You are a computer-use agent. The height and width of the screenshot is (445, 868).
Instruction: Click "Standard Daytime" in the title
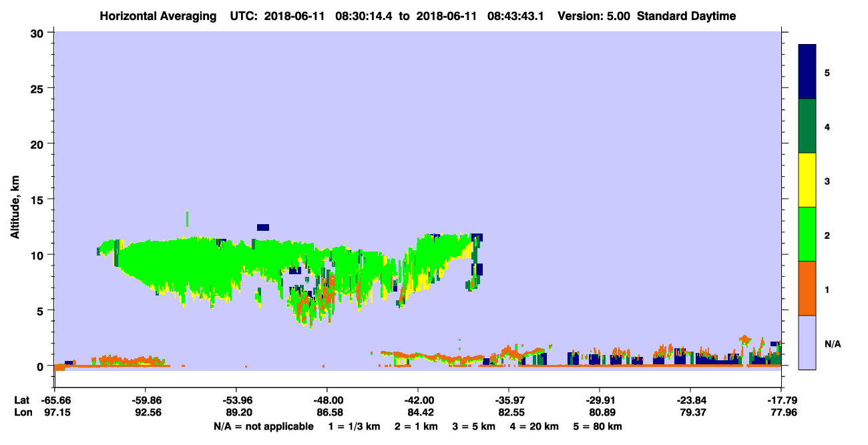pyautogui.click(x=686, y=16)
